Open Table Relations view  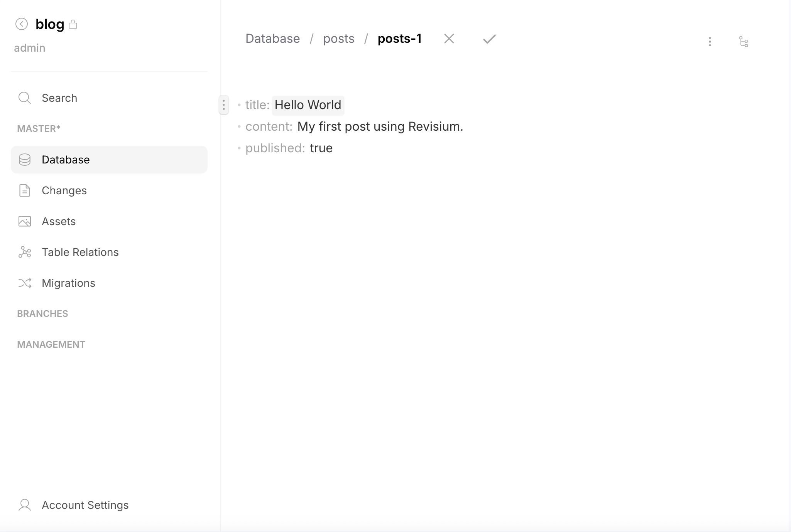(80, 252)
